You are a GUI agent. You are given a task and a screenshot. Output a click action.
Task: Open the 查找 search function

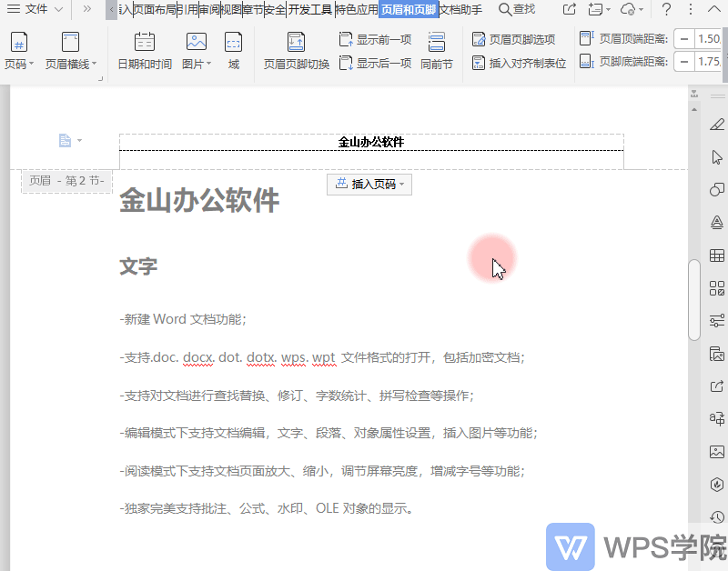(x=516, y=9)
